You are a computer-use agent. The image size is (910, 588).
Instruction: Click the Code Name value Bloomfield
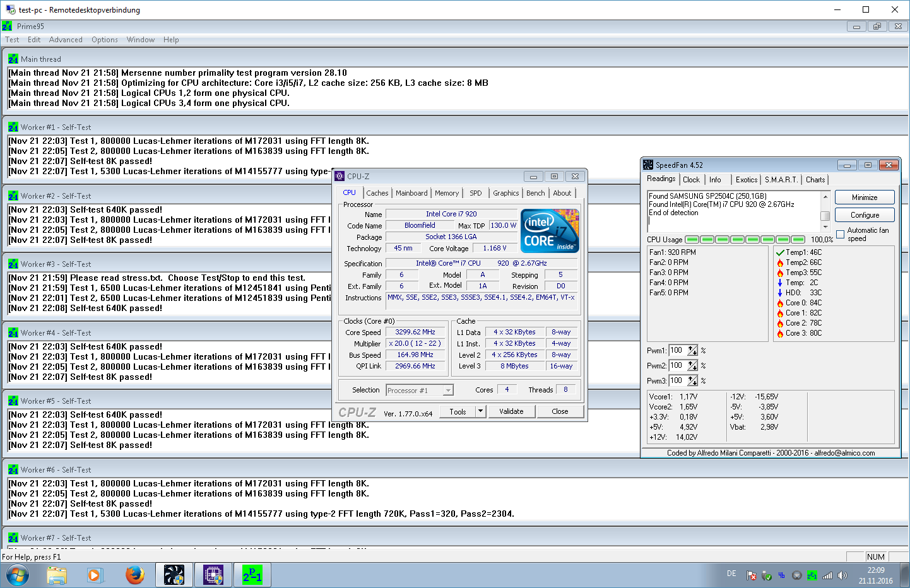pos(420,225)
